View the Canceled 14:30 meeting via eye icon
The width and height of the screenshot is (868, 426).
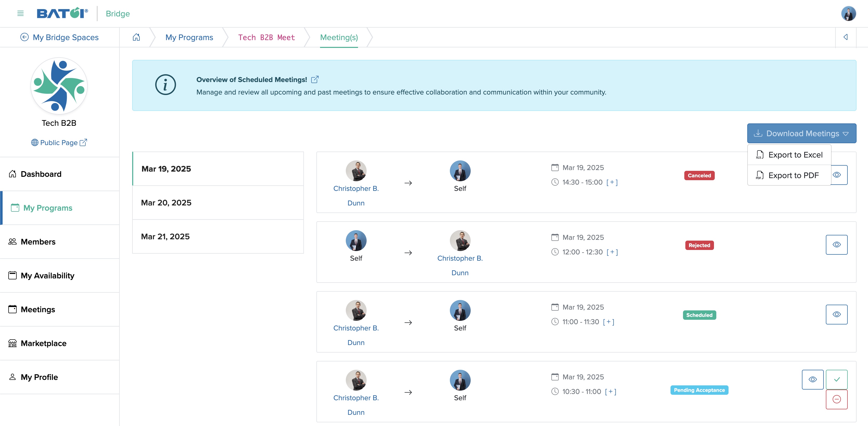click(839, 175)
